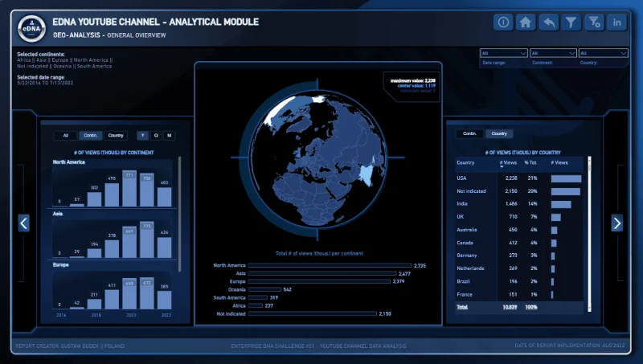The width and height of the screenshot is (643, 364).
Task: Click the USA views data bar
Action: (567, 178)
